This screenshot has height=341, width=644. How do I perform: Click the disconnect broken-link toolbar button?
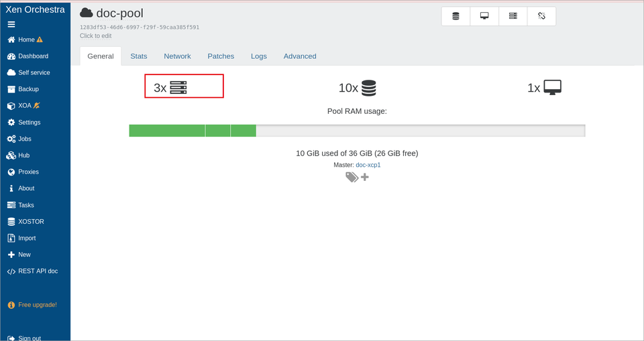tap(542, 16)
